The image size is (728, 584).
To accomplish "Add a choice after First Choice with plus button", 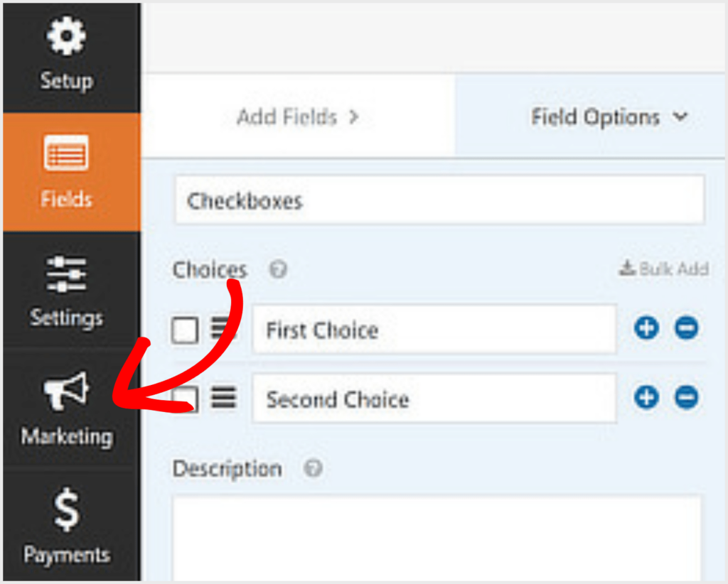I will pos(646,328).
